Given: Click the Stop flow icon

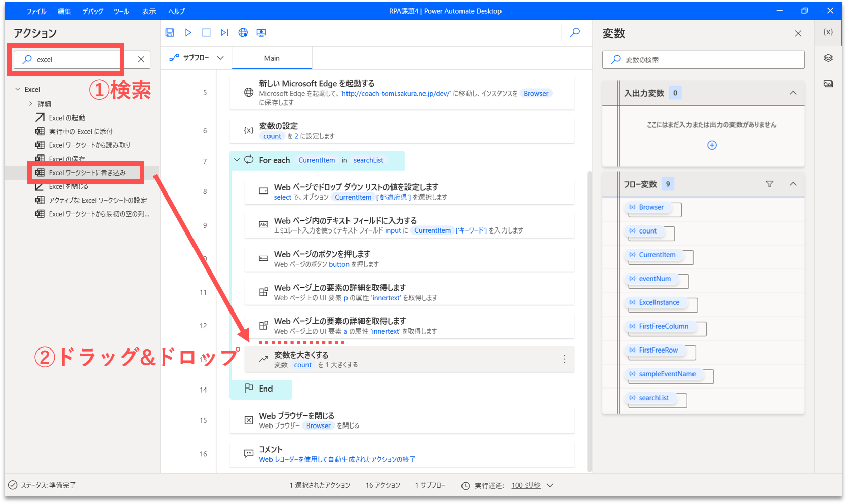Looking at the screenshot, I should pos(206,33).
